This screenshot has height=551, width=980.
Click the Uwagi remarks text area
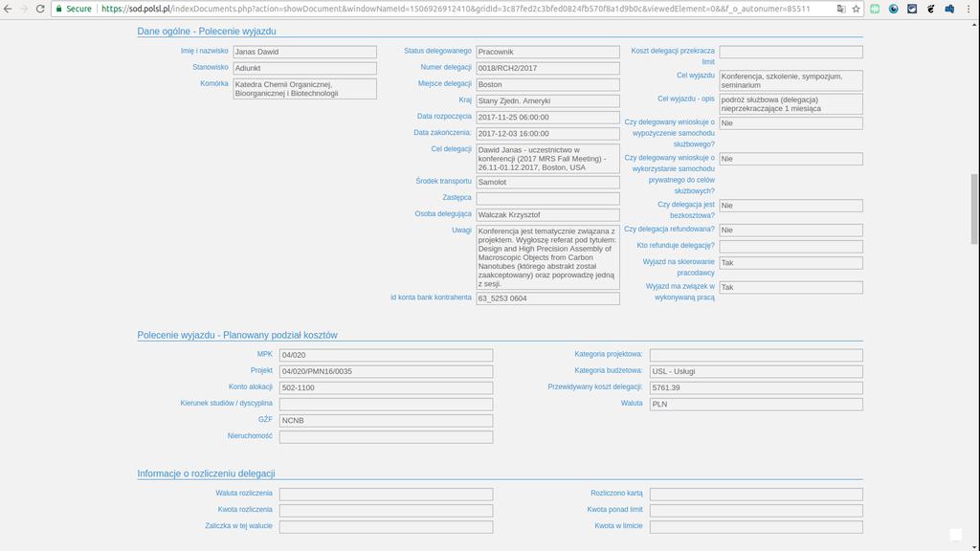pyautogui.click(x=548, y=257)
